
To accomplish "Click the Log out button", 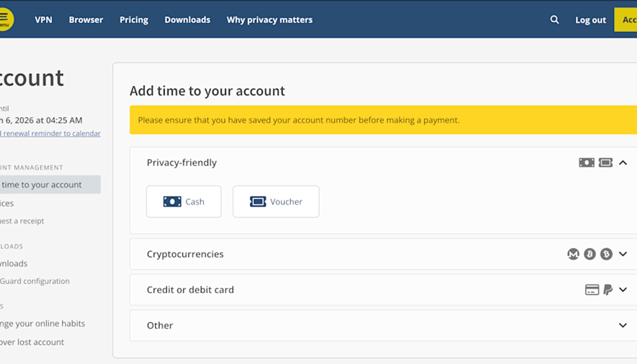I will (x=590, y=20).
